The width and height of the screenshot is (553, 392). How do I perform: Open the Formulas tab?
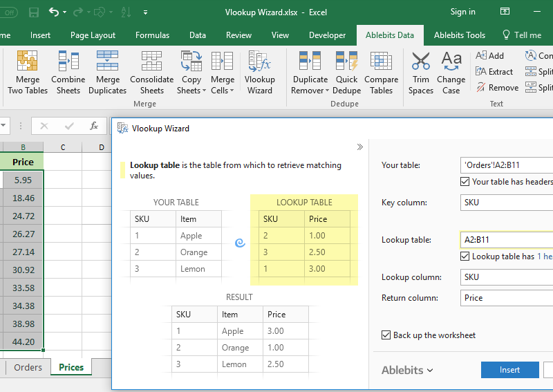(x=152, y=35)
